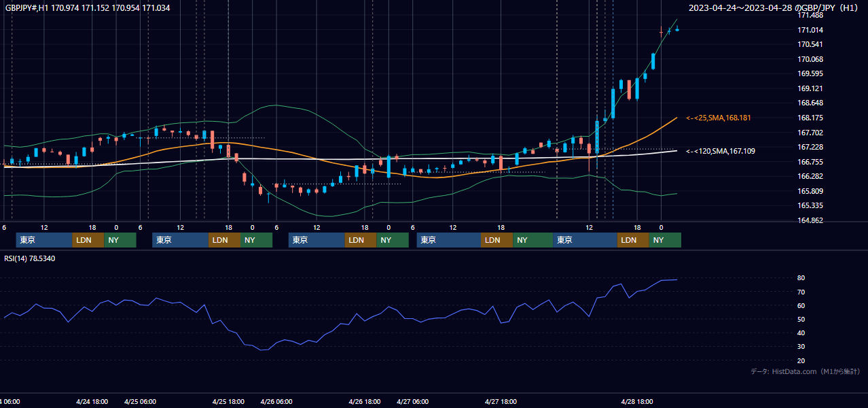
Task: Click price axis value 166.755
Action: click(x=810, y=162)
